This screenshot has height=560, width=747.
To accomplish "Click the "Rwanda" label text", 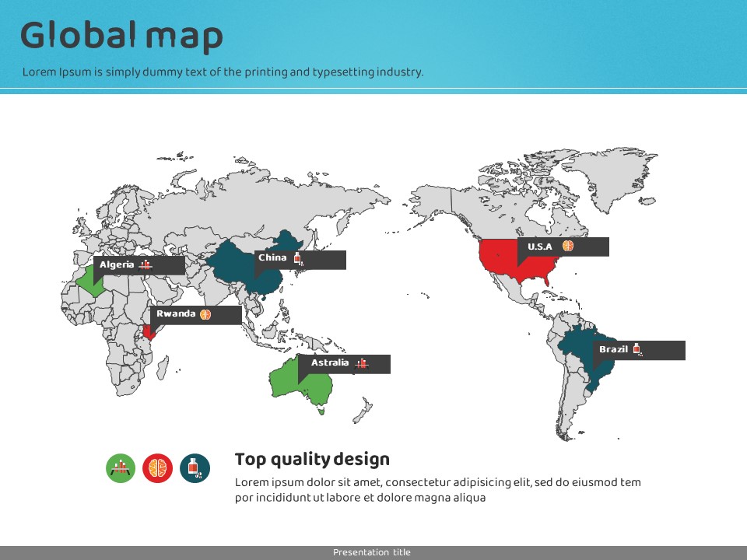I will [x=176, y=314].
